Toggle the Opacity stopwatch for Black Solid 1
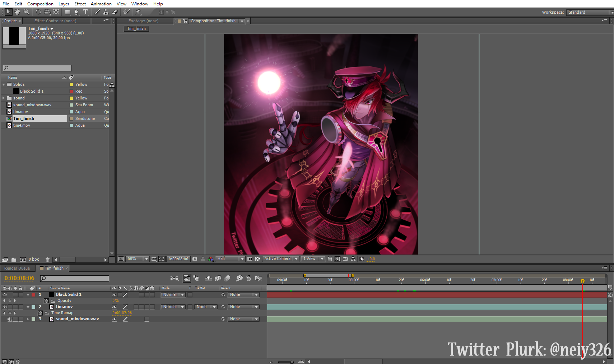The height and width of the screenshot is (364, 614). point(46,301)
